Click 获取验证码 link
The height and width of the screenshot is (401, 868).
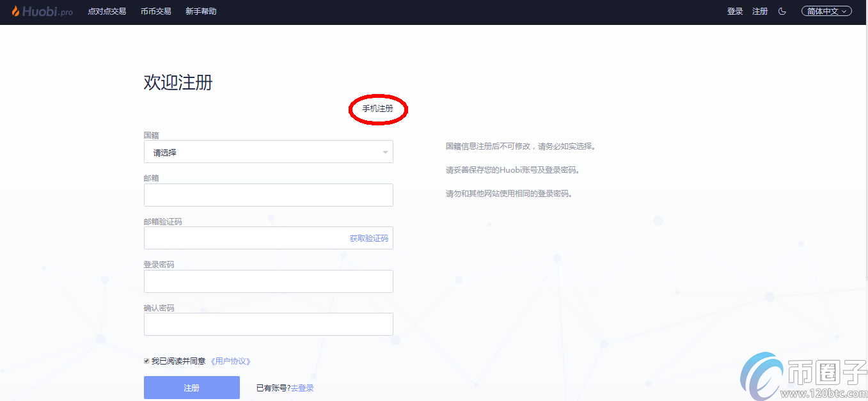click(368, 239)
